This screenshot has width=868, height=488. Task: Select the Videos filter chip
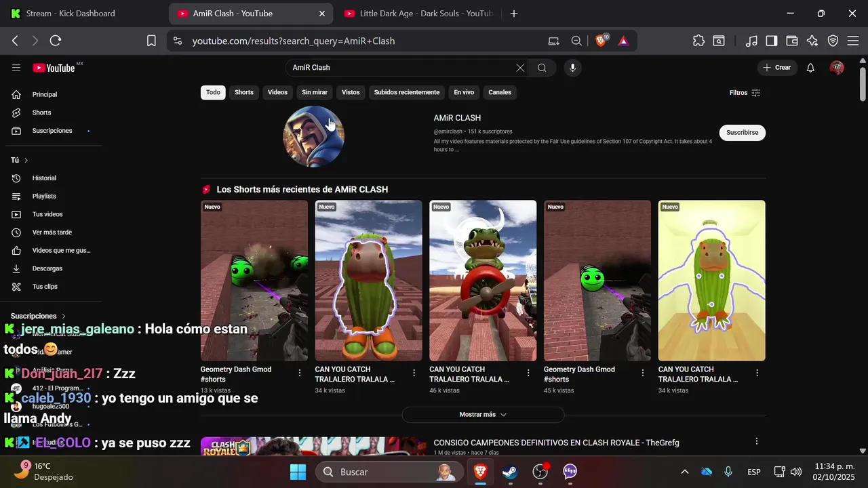point(277,92)
